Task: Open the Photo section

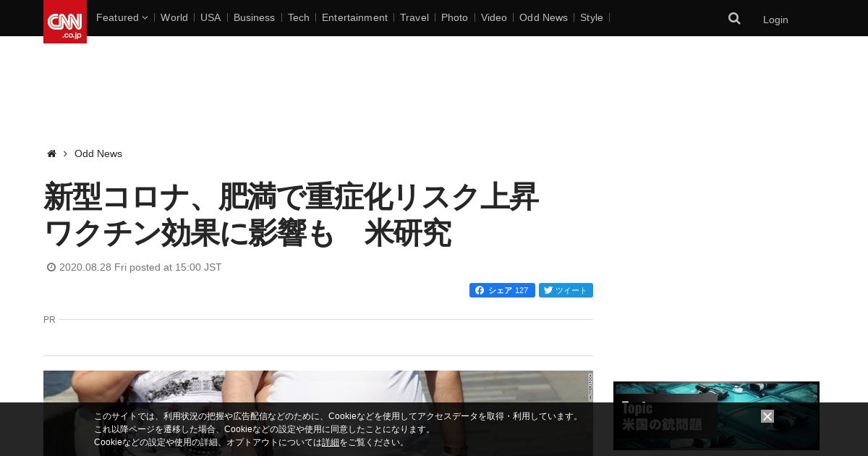Action: 454,17
